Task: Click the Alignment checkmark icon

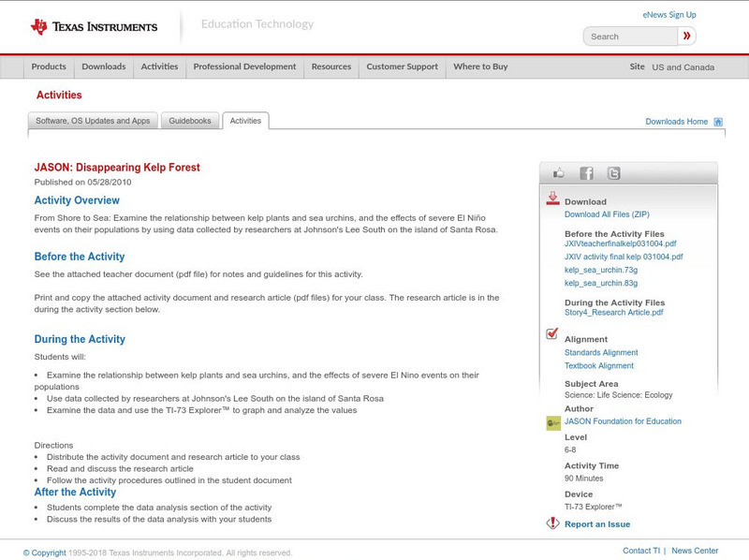Action: [x=552, y=333]
